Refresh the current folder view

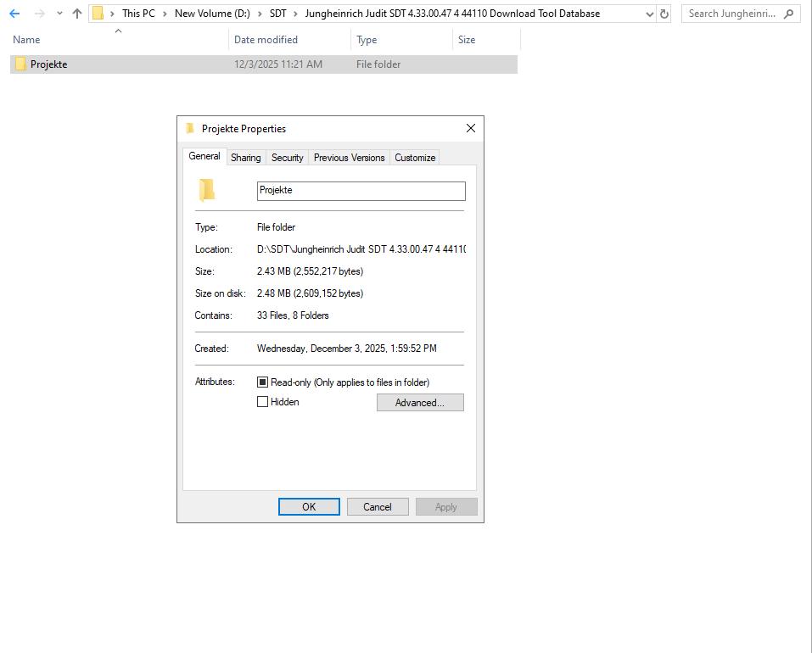click(x=664, y=14)
